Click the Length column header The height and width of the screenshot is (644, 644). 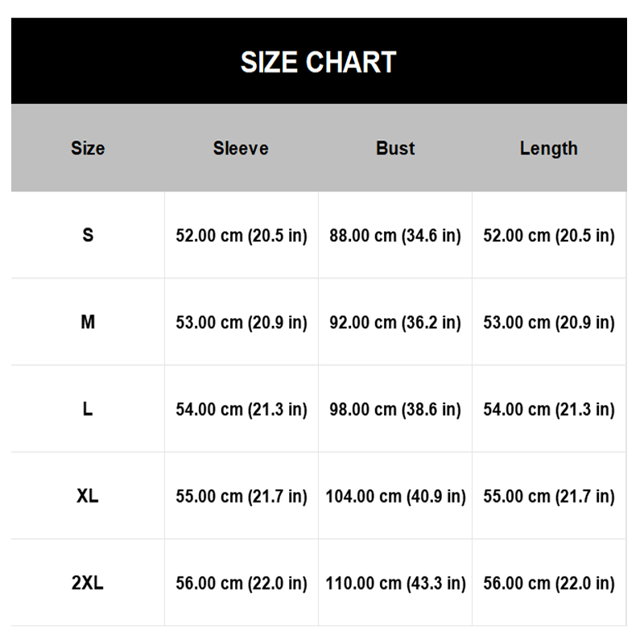[548, 148]
